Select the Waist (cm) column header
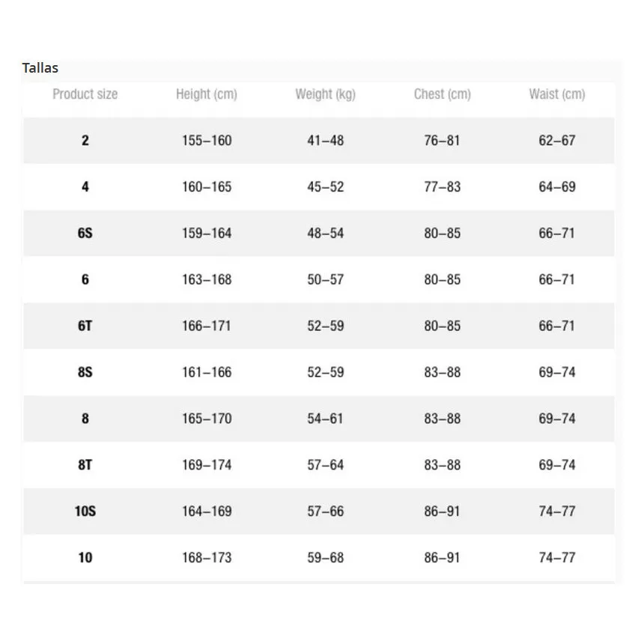This screenshot has height=644, width=644. pyautogui.click(x=557, y=94)
